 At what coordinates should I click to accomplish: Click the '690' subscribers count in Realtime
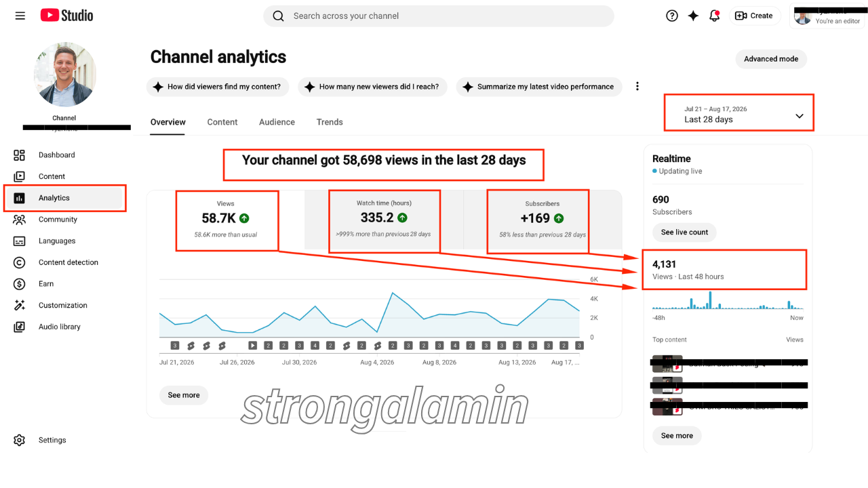(660, 199)
